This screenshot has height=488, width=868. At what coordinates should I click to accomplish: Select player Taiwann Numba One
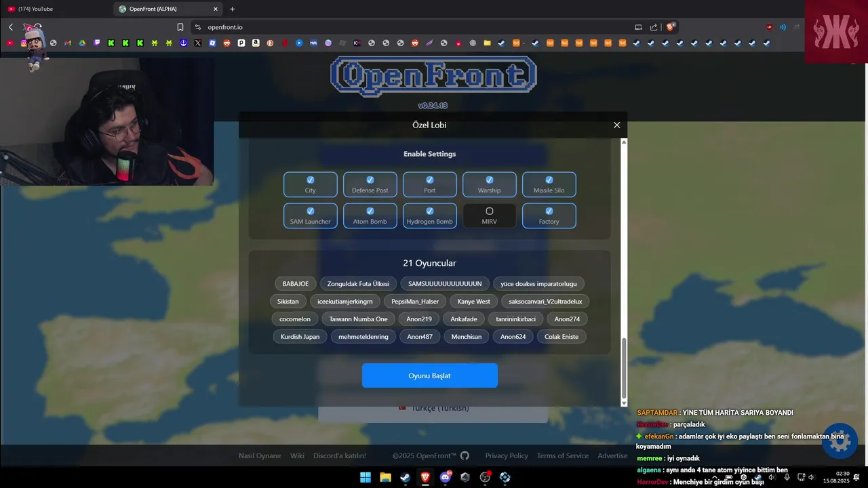coord(359,319)
